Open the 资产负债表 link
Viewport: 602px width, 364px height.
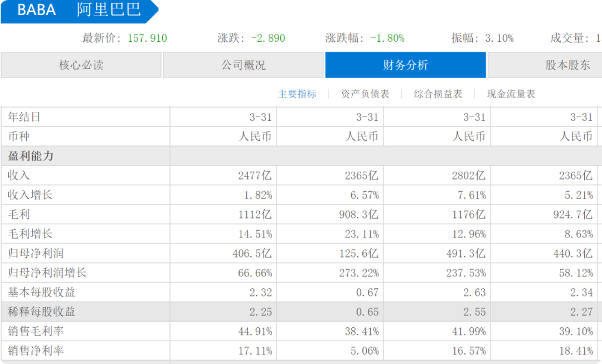click(x=365, y=94)
